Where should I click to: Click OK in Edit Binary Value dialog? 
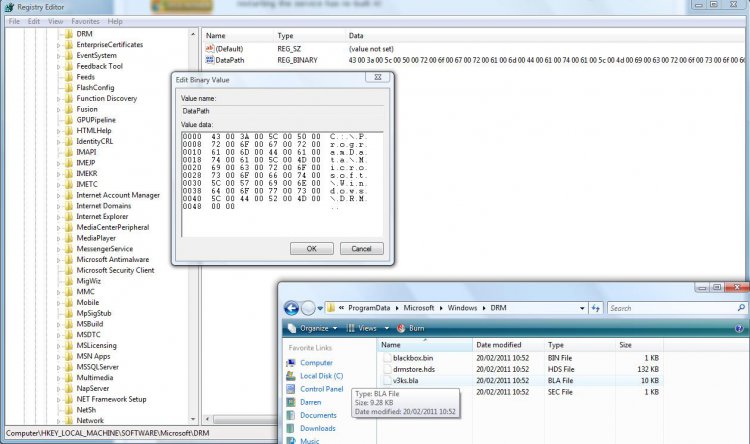click(311, 249)
